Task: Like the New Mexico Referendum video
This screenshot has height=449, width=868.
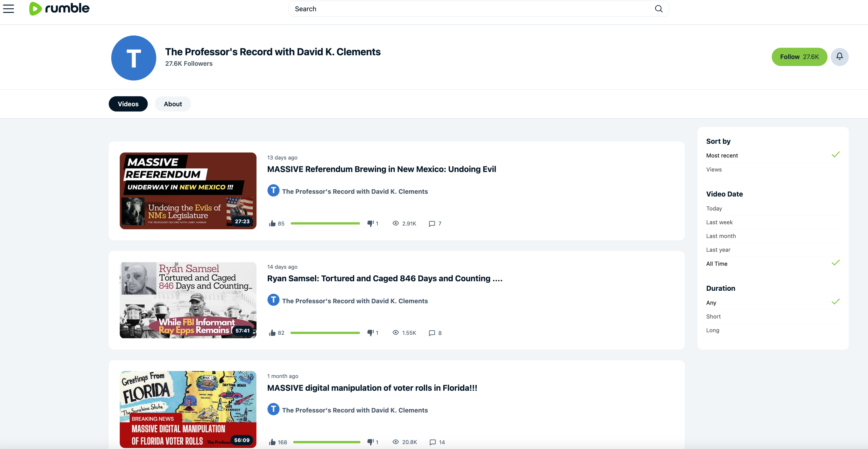Action: click(x=272, y=224)
